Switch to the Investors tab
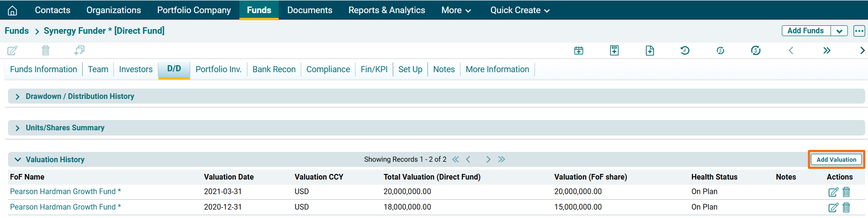868x218 pixels. click(x=135, y=69)
